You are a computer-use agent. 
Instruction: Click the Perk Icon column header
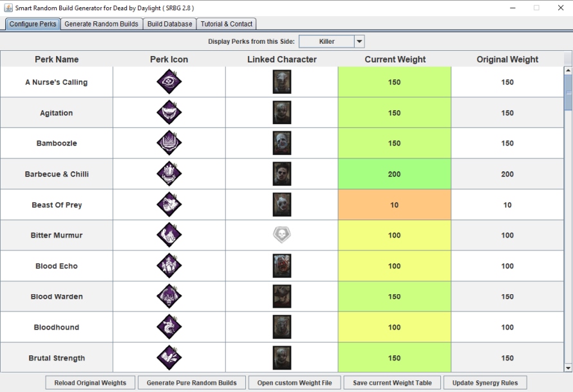(169, 59)
